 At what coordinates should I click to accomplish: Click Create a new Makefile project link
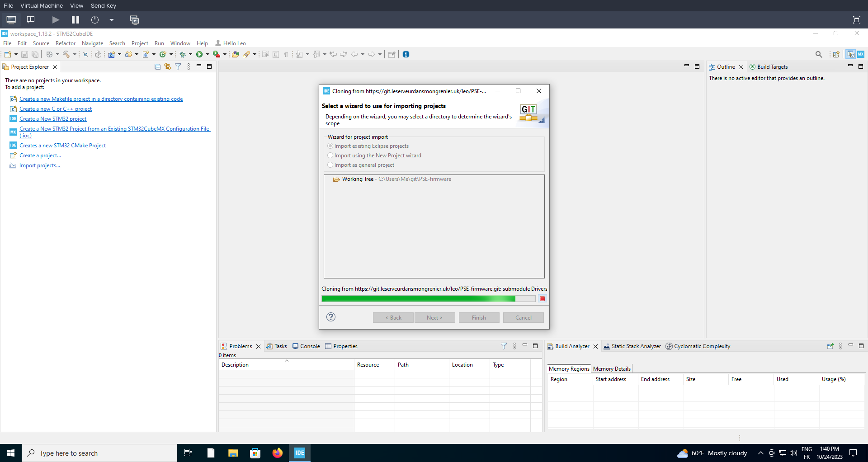(x=101, y=99)
